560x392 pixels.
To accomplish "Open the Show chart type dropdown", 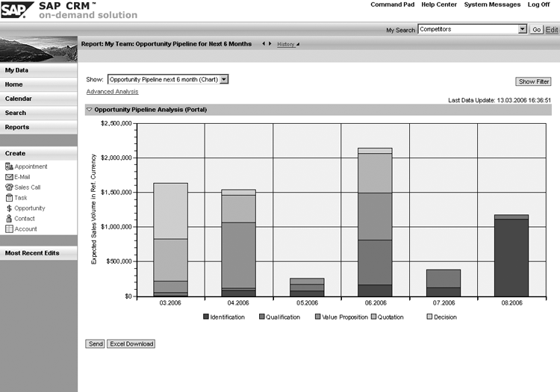I will coord(224,78).
